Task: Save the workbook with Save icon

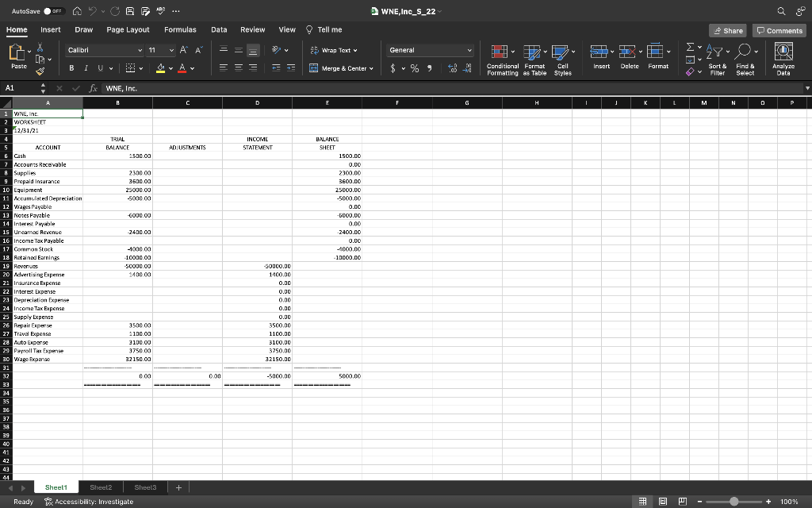Action: coord(130,11)
